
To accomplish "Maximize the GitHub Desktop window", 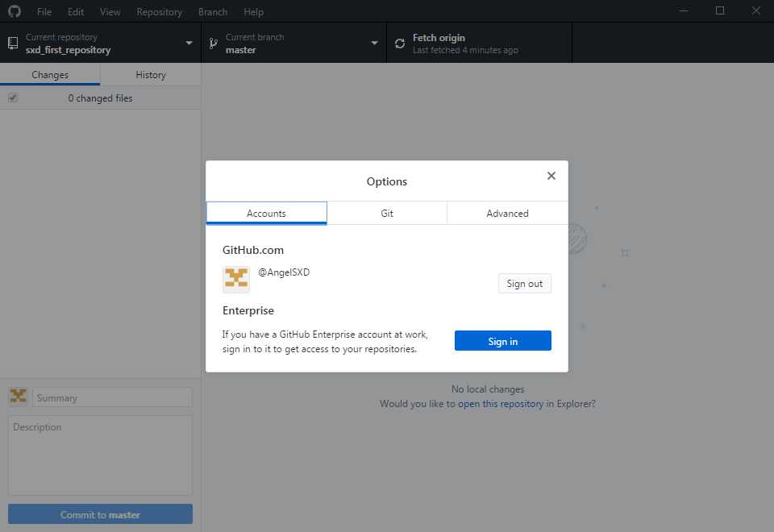I will [720, 10].
